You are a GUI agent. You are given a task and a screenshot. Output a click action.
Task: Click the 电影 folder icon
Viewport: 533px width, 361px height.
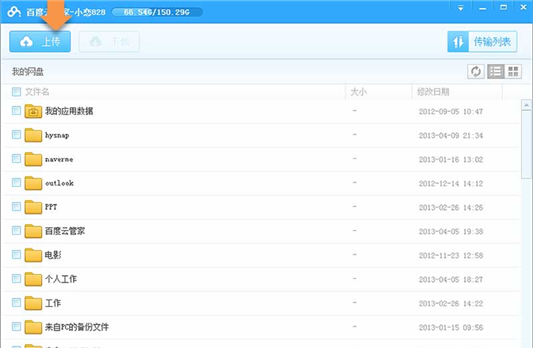tap(33, 255)
